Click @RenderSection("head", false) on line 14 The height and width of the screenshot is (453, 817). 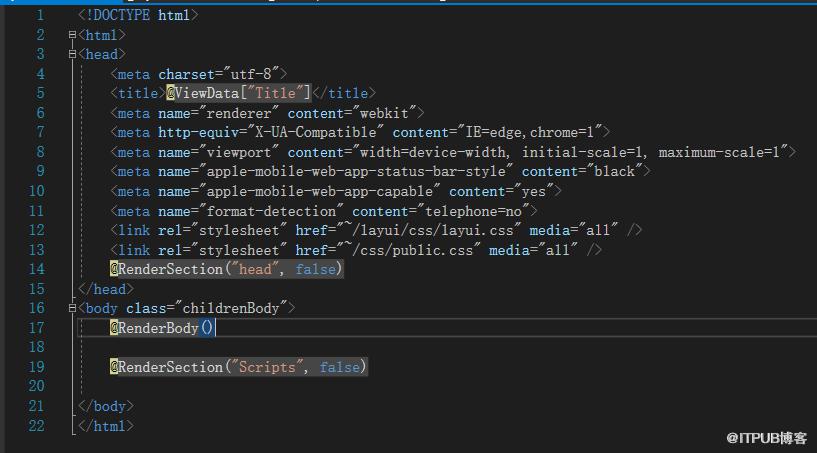point(226,270)
